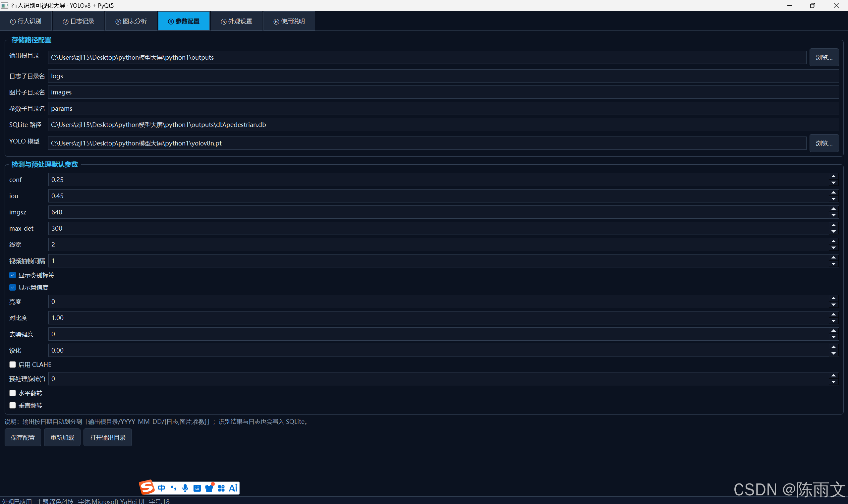The image size is (848, 504).
Task: Open the ⑤ 外观设置 tab
Action: [236, 21]
